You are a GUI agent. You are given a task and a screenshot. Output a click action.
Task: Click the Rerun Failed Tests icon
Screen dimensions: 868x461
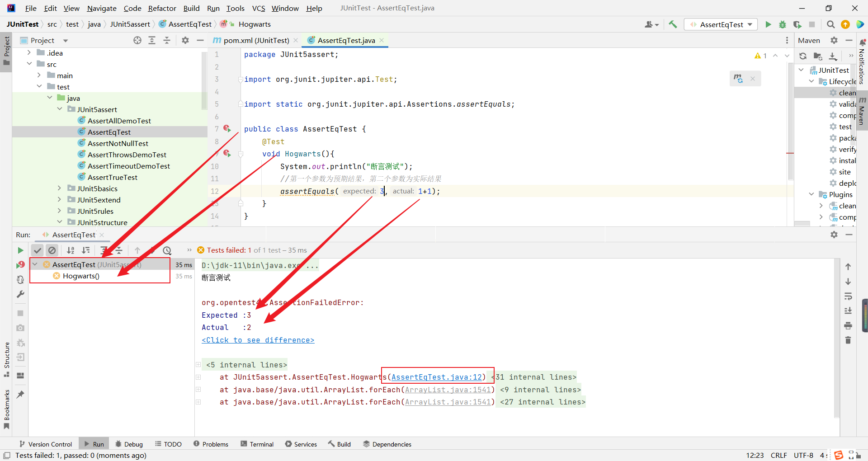pos(20,265)
